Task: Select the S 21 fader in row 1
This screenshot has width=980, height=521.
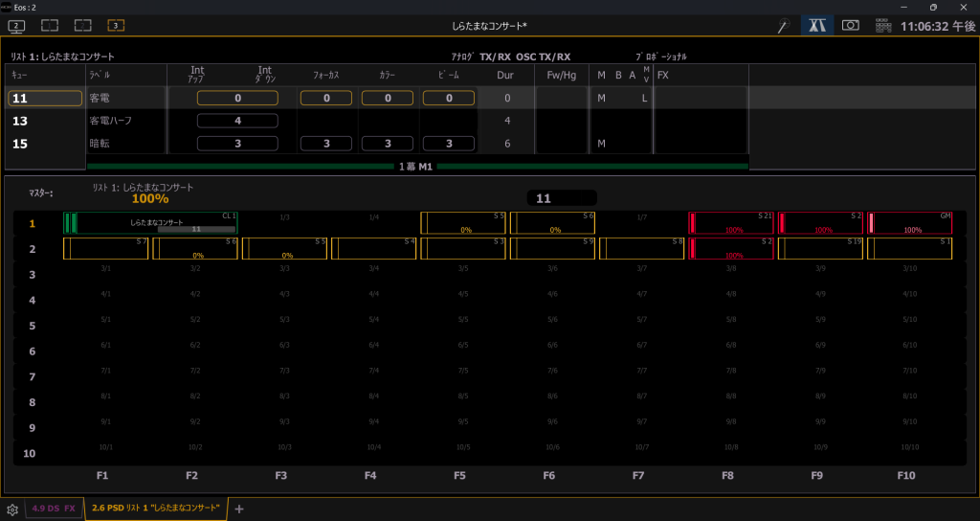Action: pyautogui.click(x=731, y=222)
